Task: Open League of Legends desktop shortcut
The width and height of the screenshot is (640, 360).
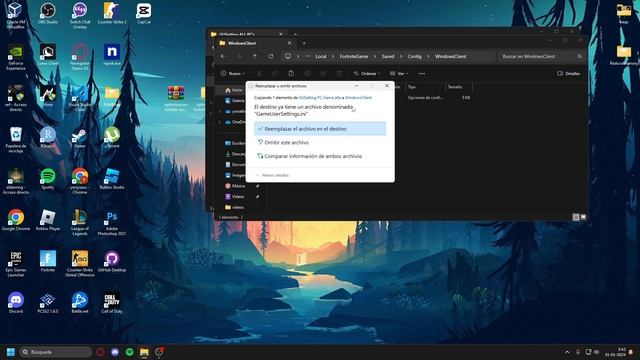Action: (x=80, y=222)
